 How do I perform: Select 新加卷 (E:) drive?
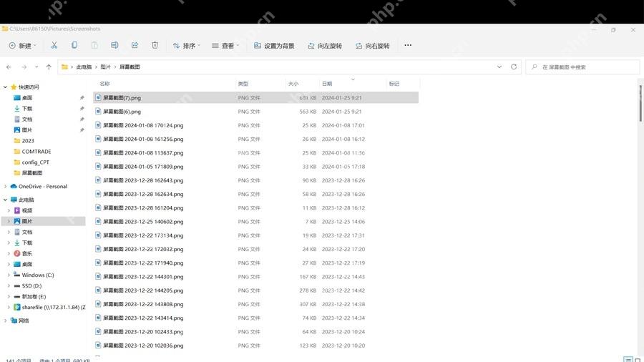(34, 296)
